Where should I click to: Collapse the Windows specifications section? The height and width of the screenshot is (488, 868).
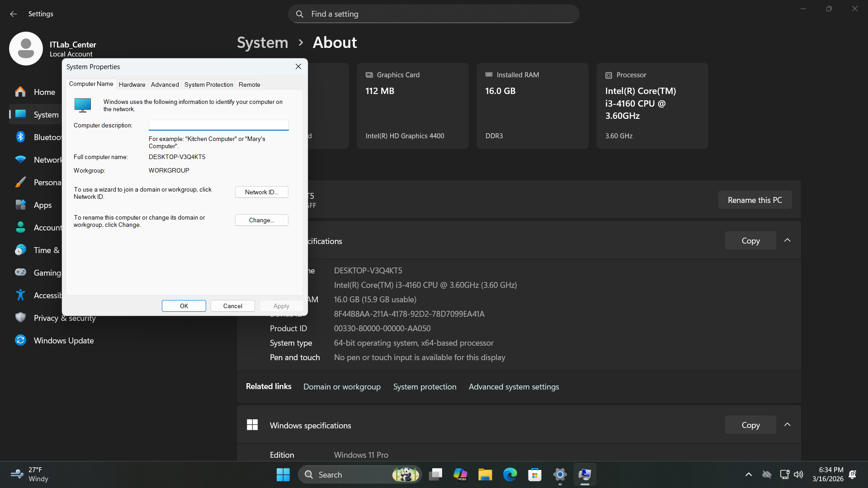click(787, 425)
